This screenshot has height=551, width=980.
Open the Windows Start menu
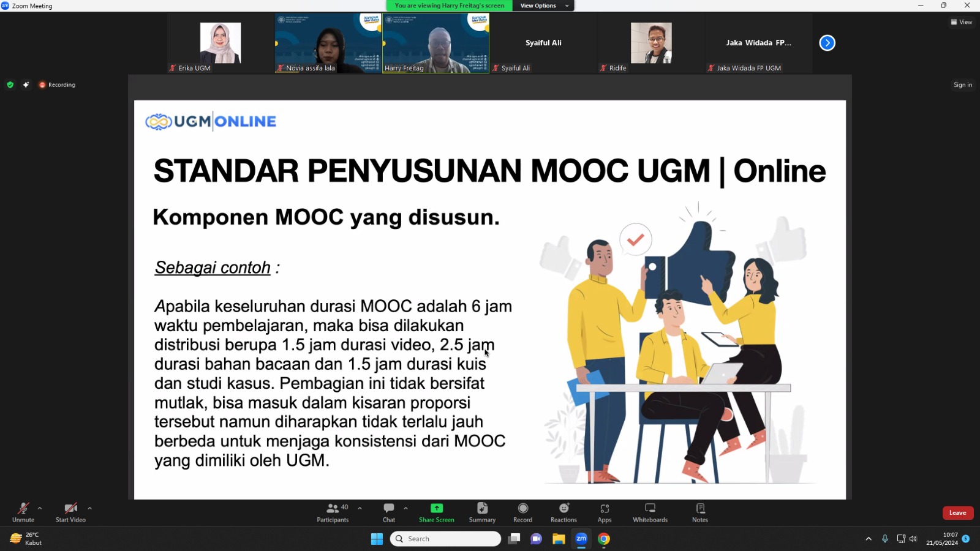[377, 539]
